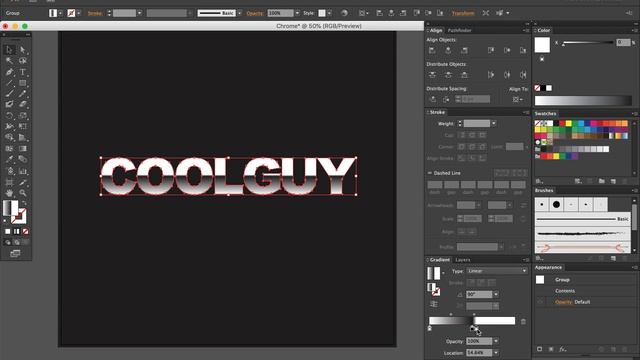This screenshot has width=640, height=360.
Task: Select the stroke box in Gradient panel
Action: 436,291
